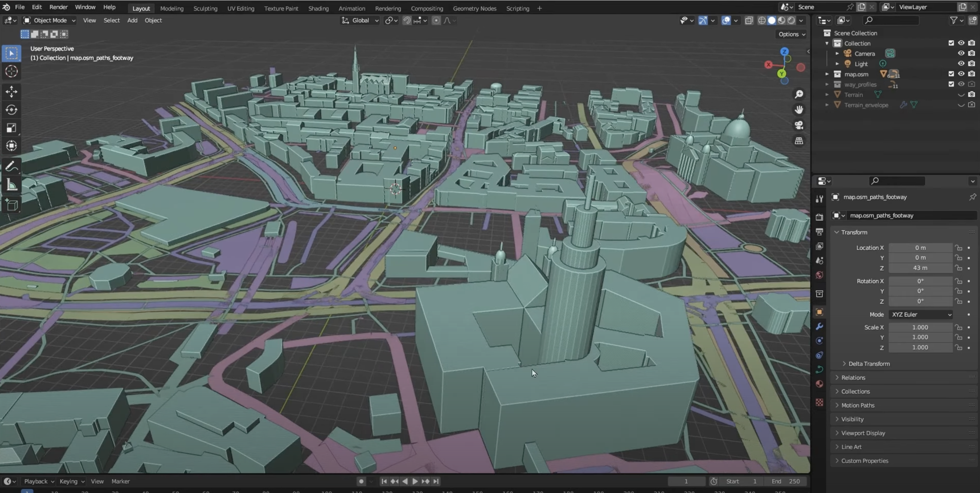
Task: Toggle proportional editing icon
Action: pyautogui.click(x=436, y=21)
